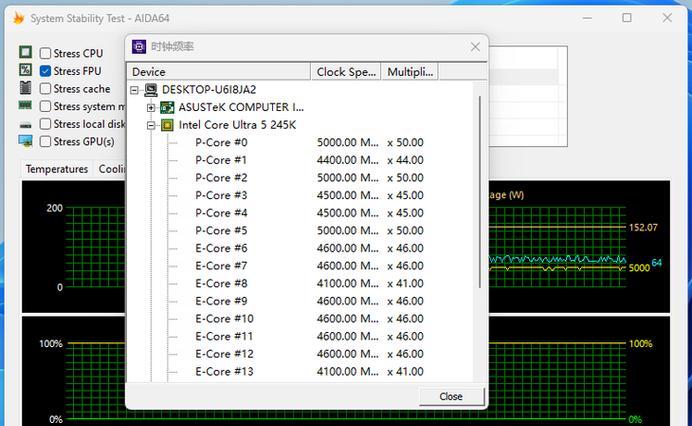
Task: Click the clock frequency dialog title icon
Action: pyautogui.click(x=139, y=46)
